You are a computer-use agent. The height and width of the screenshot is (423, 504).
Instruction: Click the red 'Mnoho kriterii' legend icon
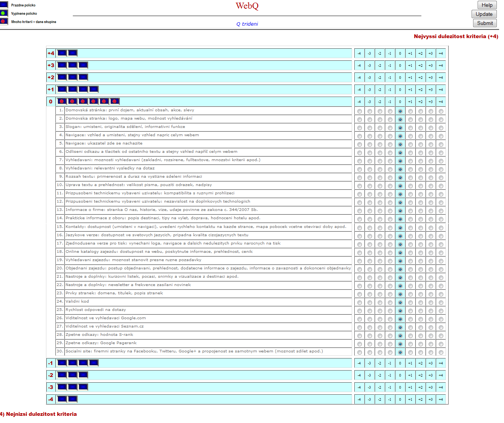coord(4,22)
